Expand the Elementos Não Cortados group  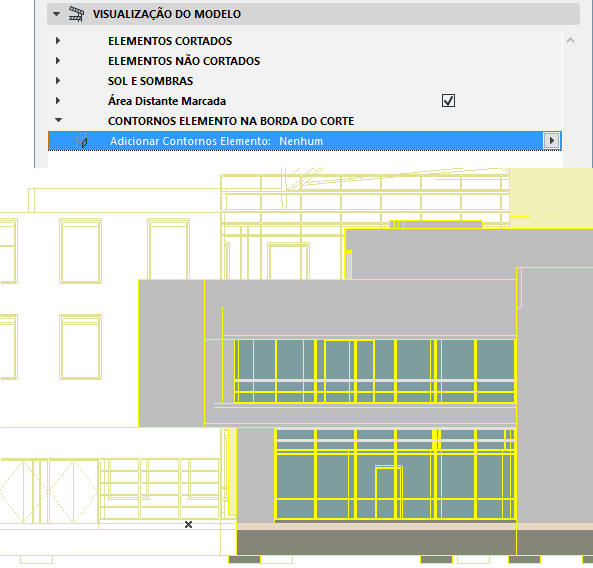pyautogui.click(x=57, y=61)
